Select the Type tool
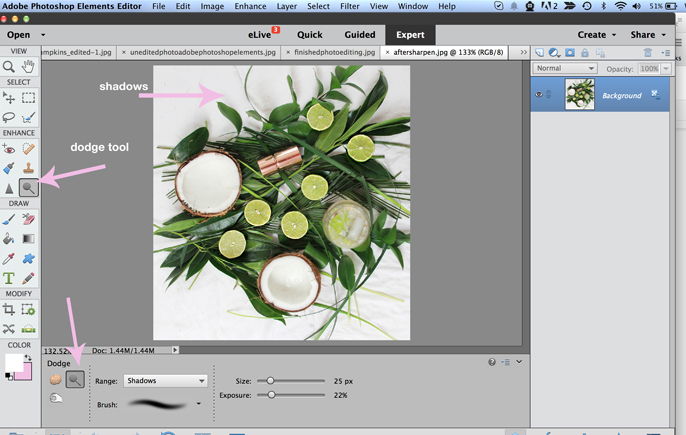 9,278
